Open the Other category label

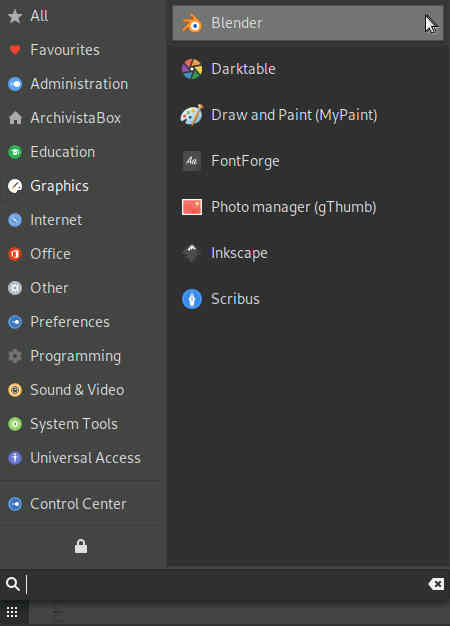(49, 288)
